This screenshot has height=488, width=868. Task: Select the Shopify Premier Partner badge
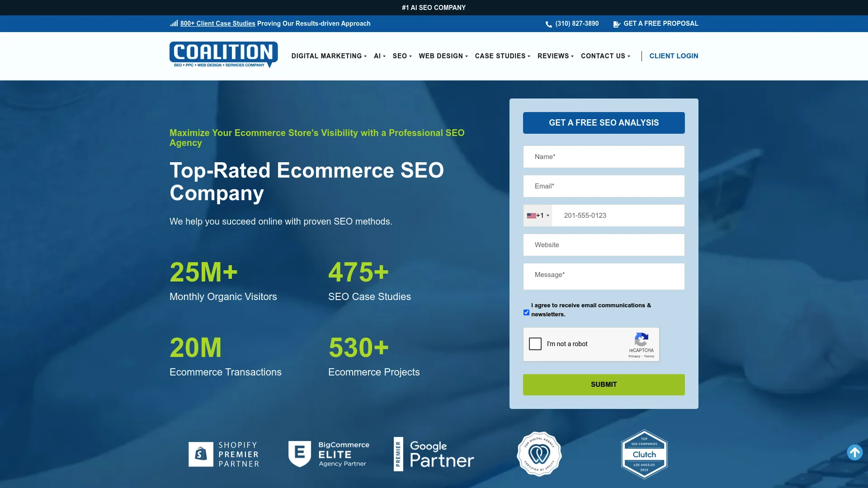click(x=224, y=454)
